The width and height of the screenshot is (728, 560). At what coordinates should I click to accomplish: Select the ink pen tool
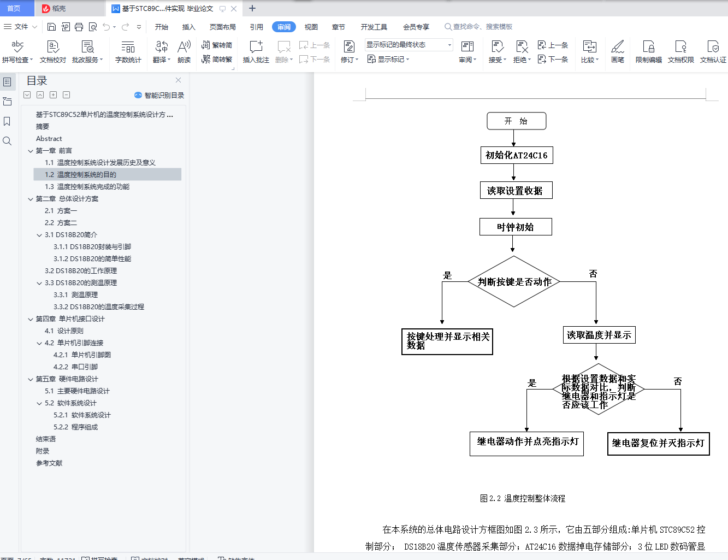(x=618, y=51)
